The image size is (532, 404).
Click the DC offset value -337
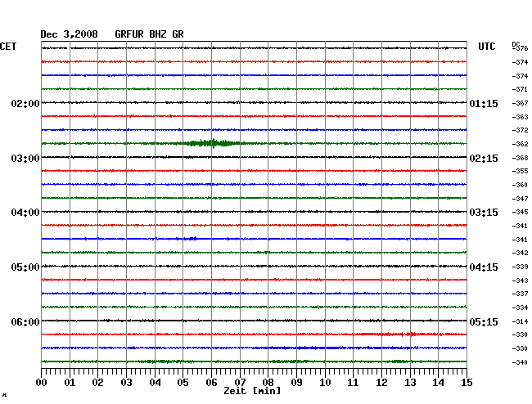[x=520, y=294]
